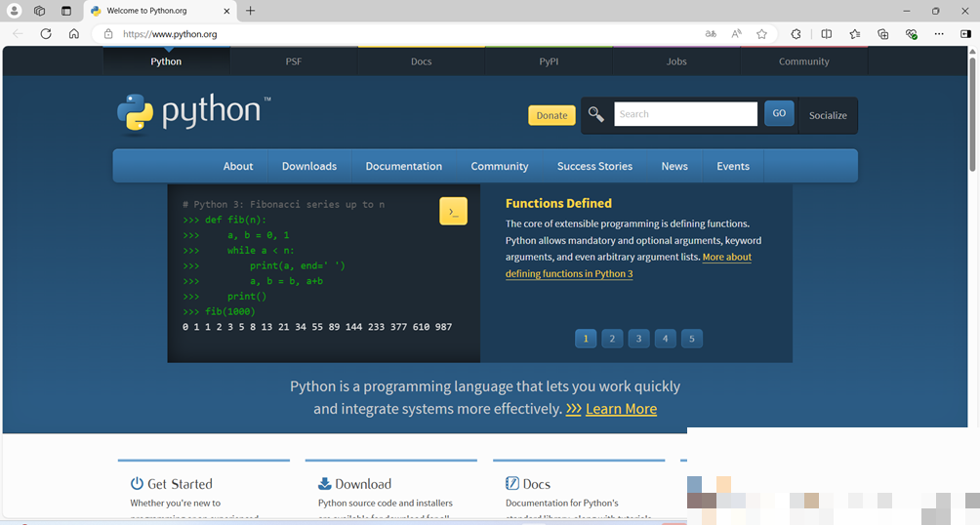The height and width of the screenshot is (525, 980).
Task: Click the browser profile avatar icon
Action: coord(14,11)
